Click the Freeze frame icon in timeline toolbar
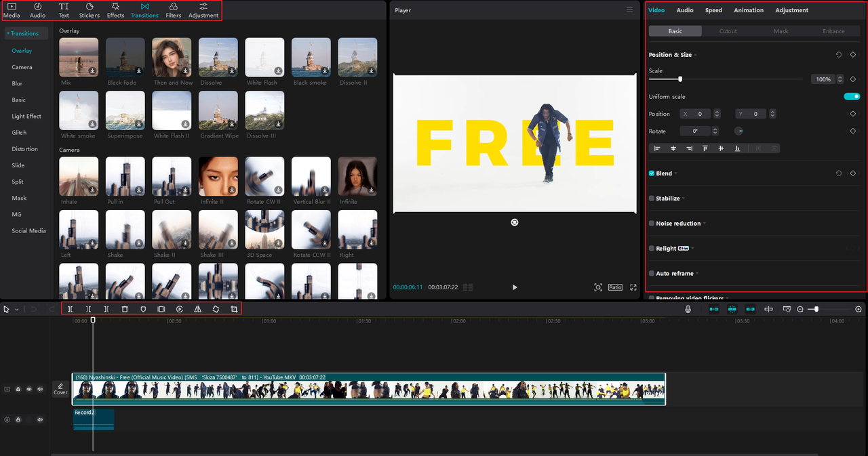This screenshot has height=456, width=868. click(161, 309)
